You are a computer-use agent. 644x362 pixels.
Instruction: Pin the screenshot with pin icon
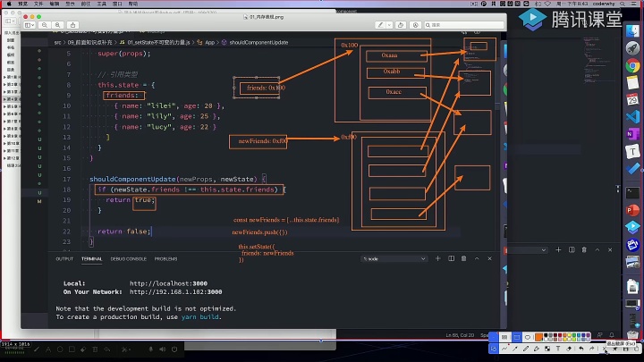[614, 349]
